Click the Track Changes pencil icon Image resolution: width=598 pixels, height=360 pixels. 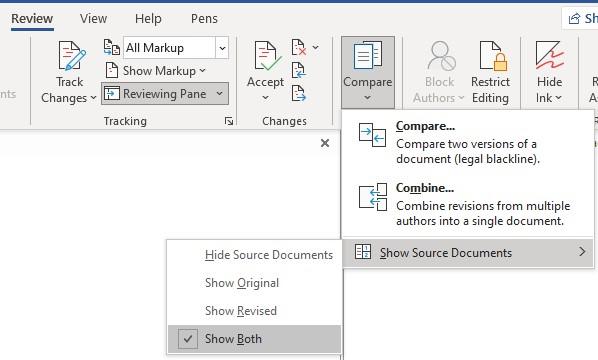(x=71, y=56)
